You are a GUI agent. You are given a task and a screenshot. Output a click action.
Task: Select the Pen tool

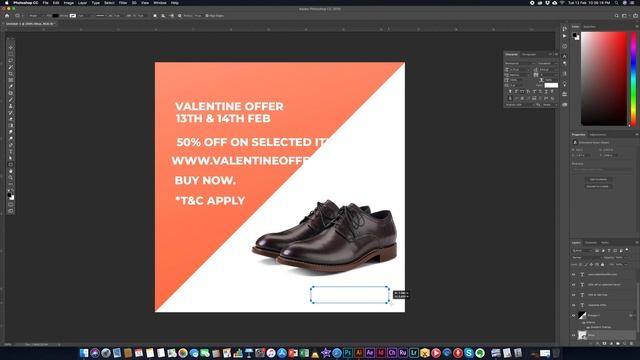pyautogui.click(x=11, y=145)
